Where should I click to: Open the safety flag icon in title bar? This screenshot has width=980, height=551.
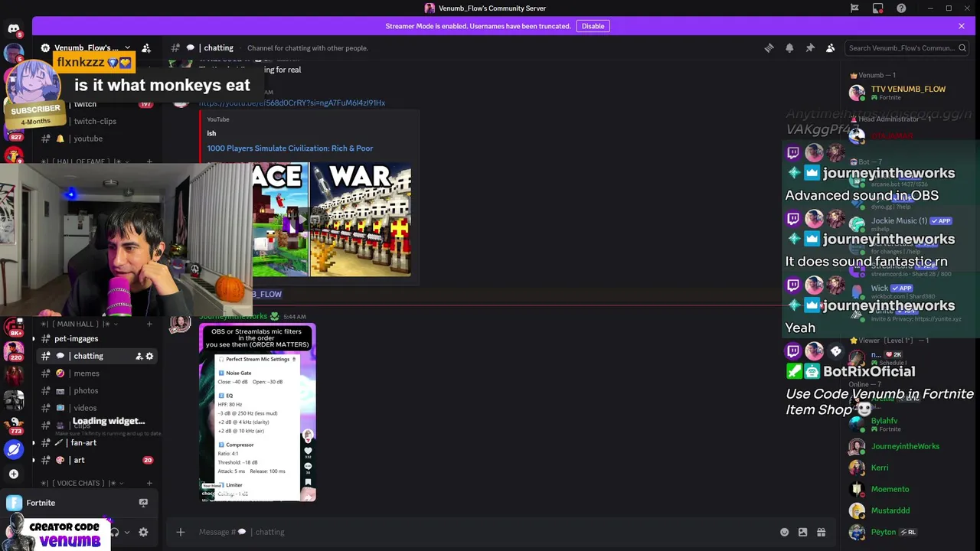coord(854,8)
